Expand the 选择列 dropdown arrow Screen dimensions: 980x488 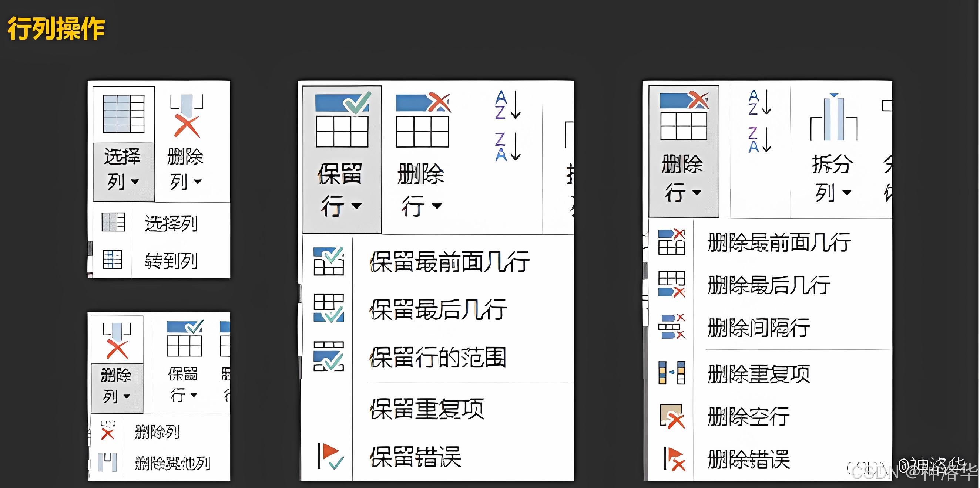click(x=135, y=182)
